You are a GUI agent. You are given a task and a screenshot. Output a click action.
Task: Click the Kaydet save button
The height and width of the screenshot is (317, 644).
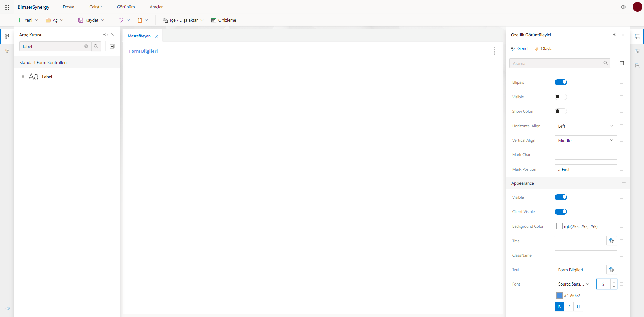pos(88,20)
